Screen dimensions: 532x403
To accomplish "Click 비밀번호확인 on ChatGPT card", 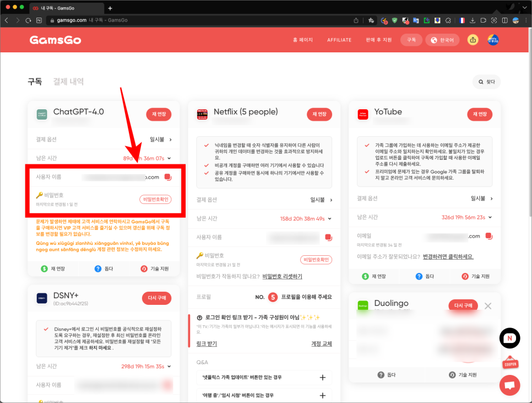I will (x=155, y=199).
